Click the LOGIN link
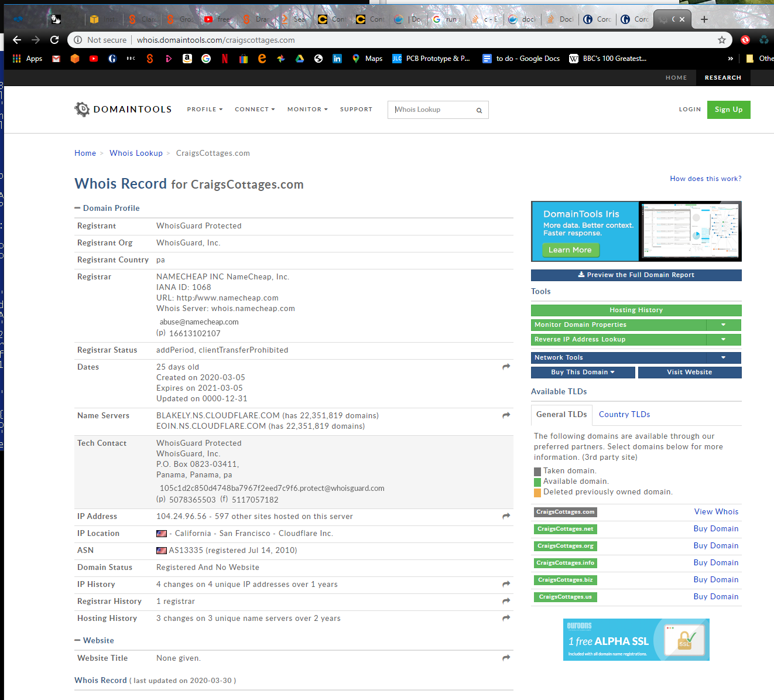This screenshot has height=700, width=774. 690,110
